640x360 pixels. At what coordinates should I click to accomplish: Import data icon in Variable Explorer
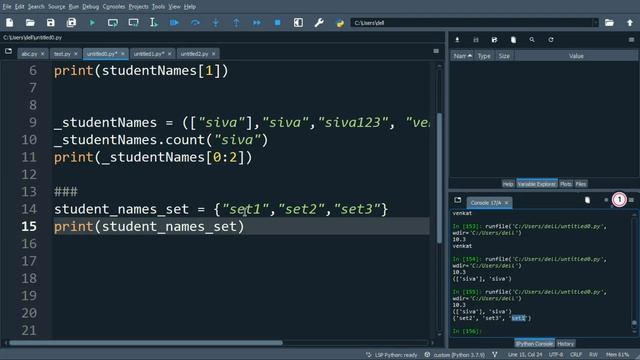coord(457,40)
